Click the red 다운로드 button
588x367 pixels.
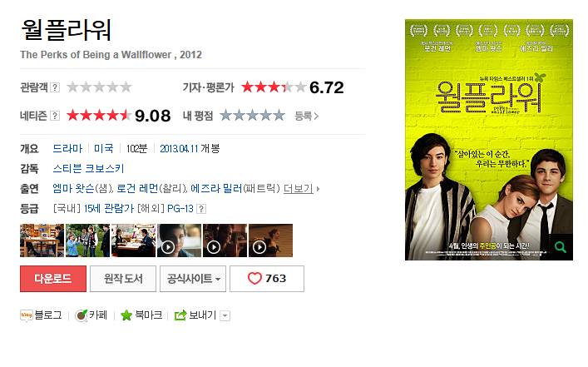(x=53, y=279)
